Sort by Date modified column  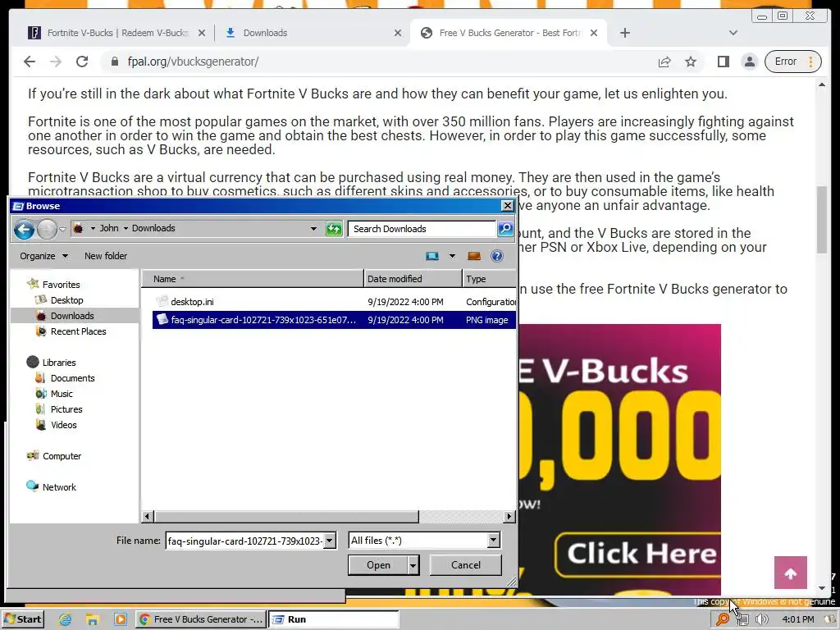click(413, 279)
